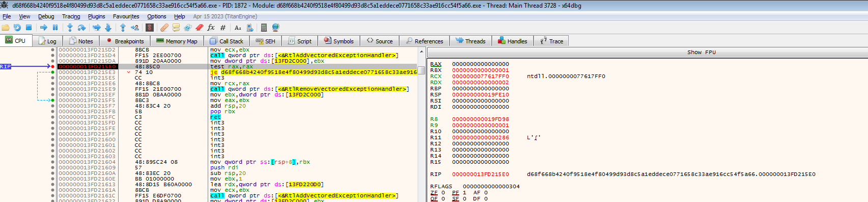This screenshot has width=868, height=202.
Task: Click the disassembly vertical scrollbar thumb
Action: tap(422, 70)
